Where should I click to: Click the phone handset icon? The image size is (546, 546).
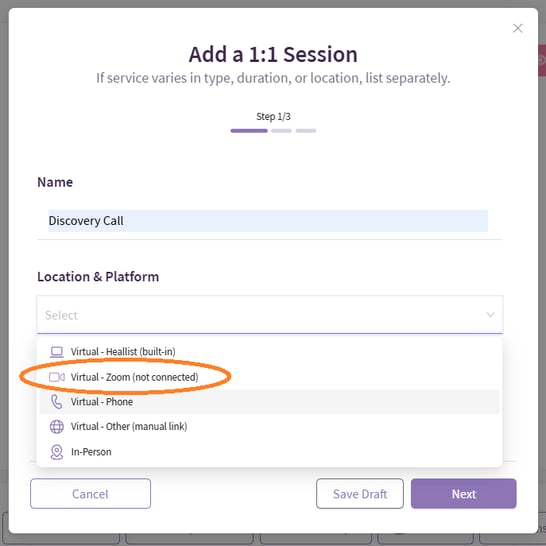point(56,402)
